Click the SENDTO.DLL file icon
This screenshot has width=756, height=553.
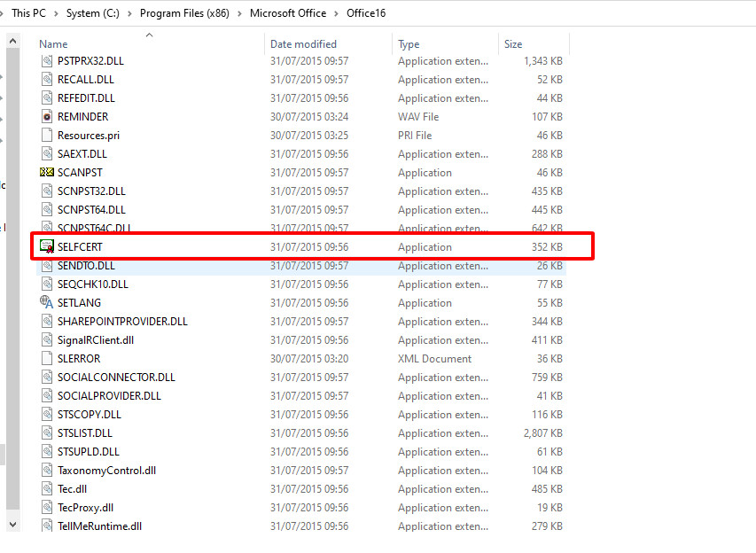(47, 266)
